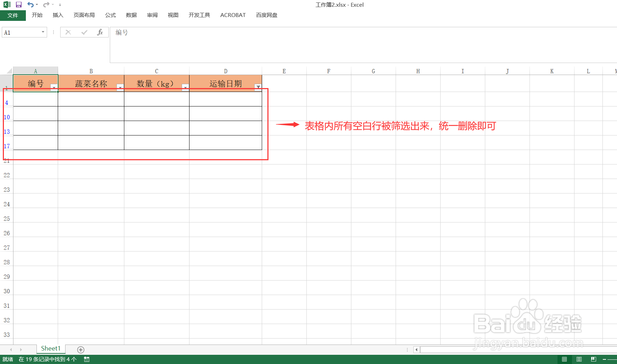Open the Excel application icon menu
Image resolution: width=617 pixels, height=364 pixels.
point(7,5)
